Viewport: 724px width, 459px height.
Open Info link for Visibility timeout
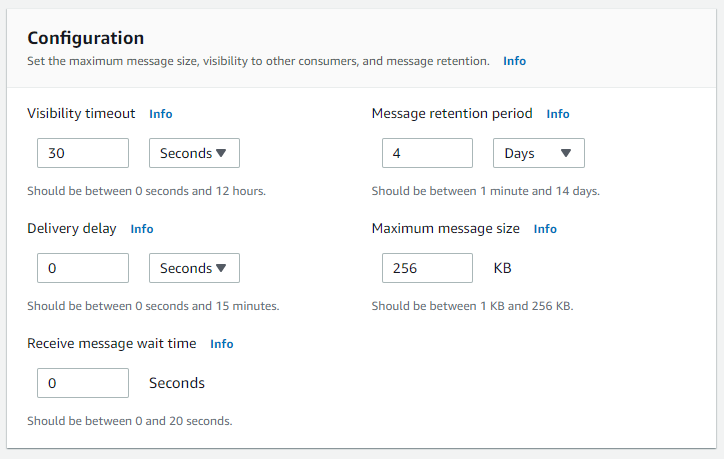pyautogui.click(x=161, y=114)
